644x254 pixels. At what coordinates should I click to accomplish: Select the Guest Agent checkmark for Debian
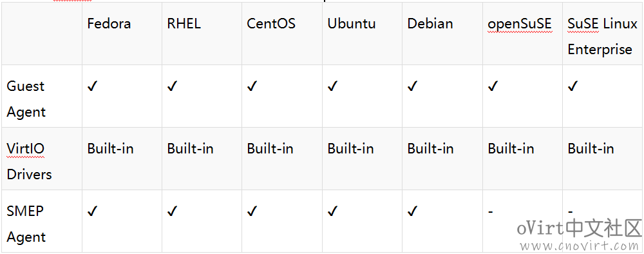click(x=412, y=86)
